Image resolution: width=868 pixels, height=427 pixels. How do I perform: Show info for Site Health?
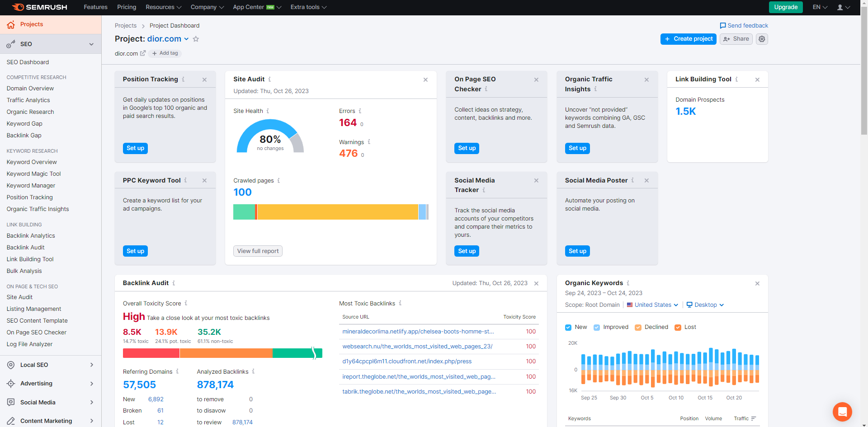click(268, 111)
